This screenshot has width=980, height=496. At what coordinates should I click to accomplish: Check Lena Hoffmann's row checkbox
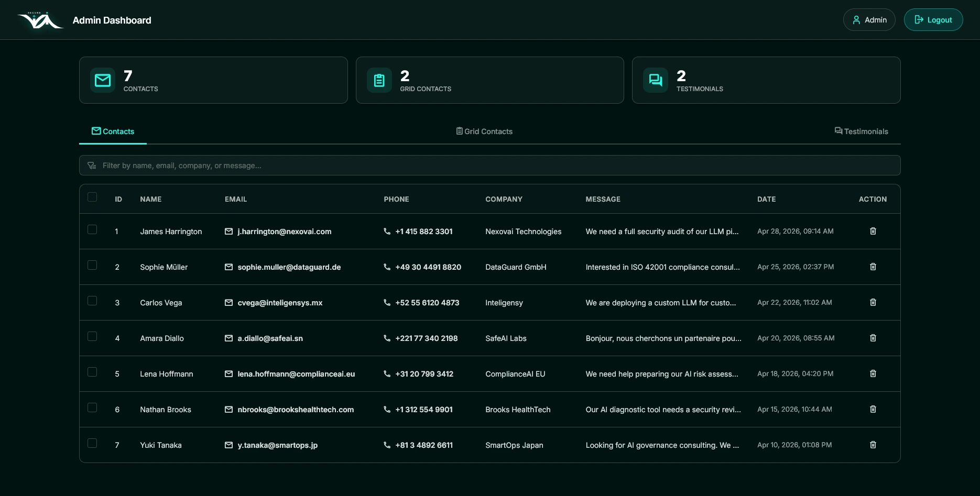(x=92, y=372)
